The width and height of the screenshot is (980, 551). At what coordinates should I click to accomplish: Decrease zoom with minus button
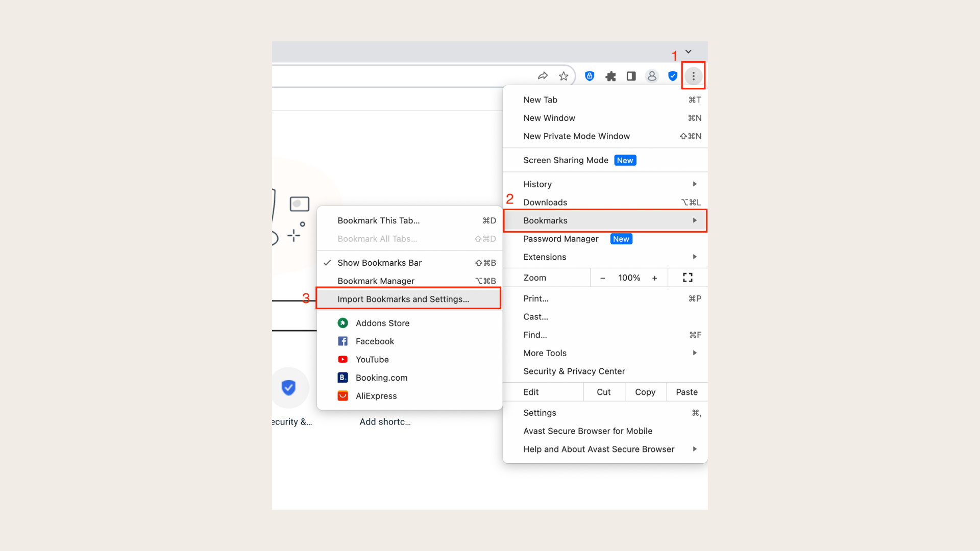pyautogui.click(x=603, y=278)
